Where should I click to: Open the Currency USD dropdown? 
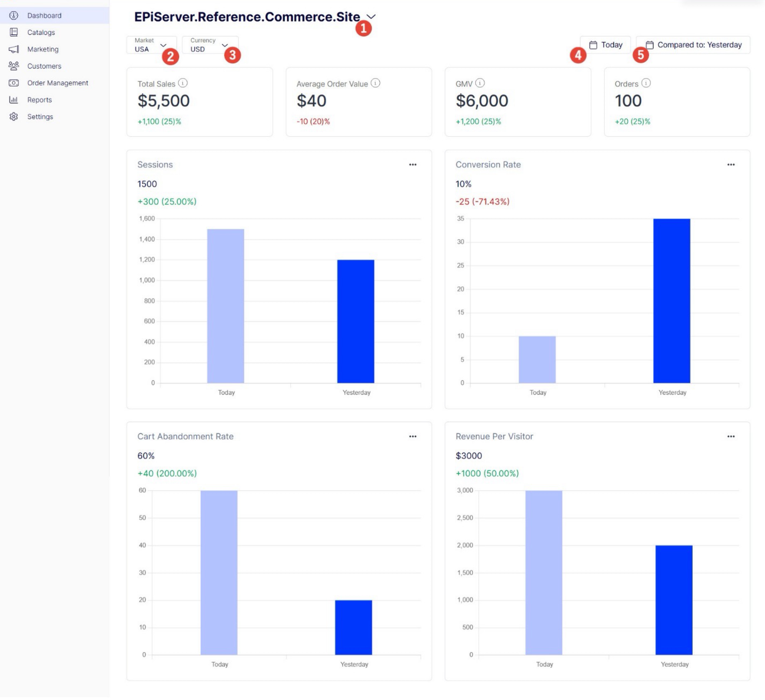coord(210,45)
